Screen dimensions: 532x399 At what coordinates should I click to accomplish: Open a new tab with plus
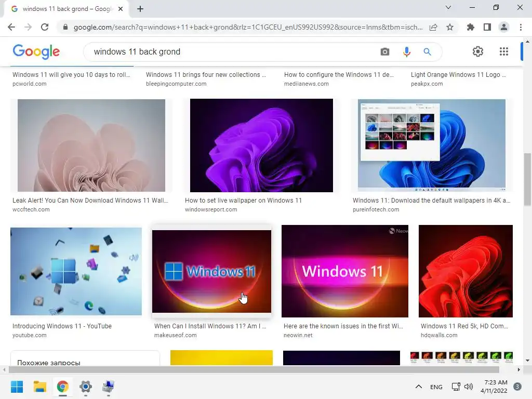(140, 9)
